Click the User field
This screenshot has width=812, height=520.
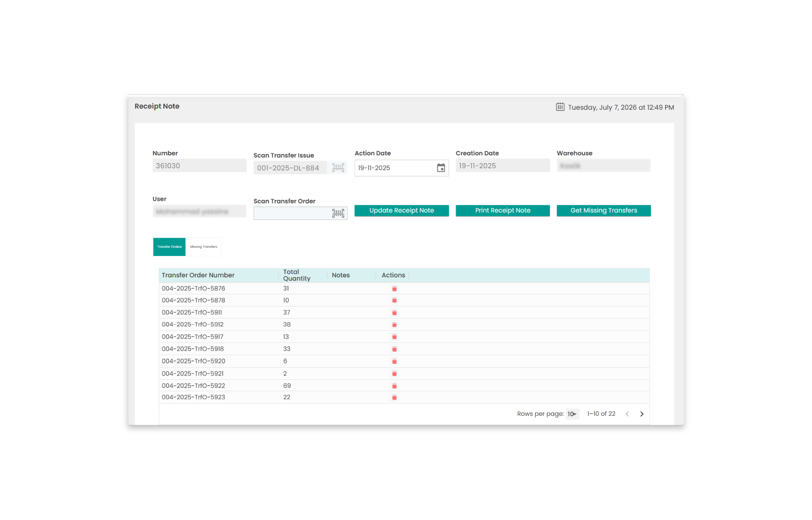pyautogui.click(x=199, y=211)
